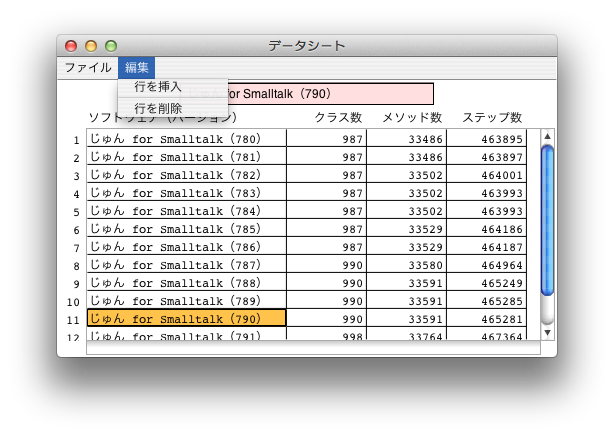The width and height of the screenshot is (614, 436).
Task: Click step count cell 465249
Action: pos(487,283)
